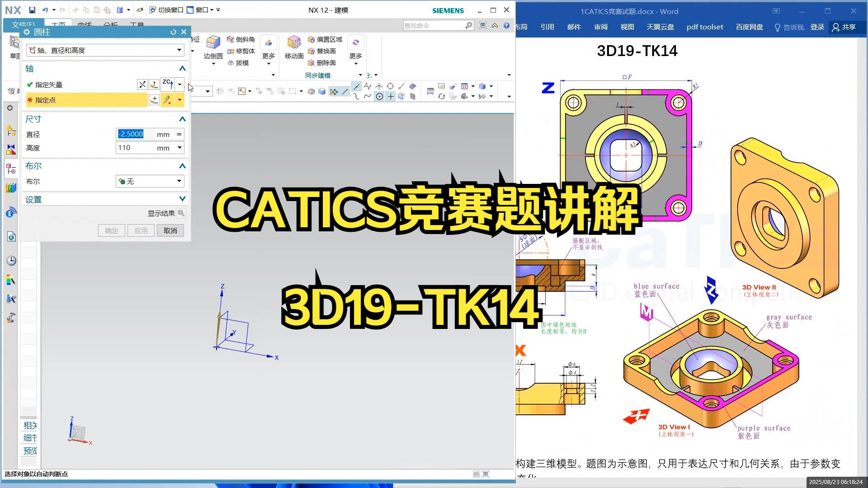Click the 应用 apply button

coord(141,230)
